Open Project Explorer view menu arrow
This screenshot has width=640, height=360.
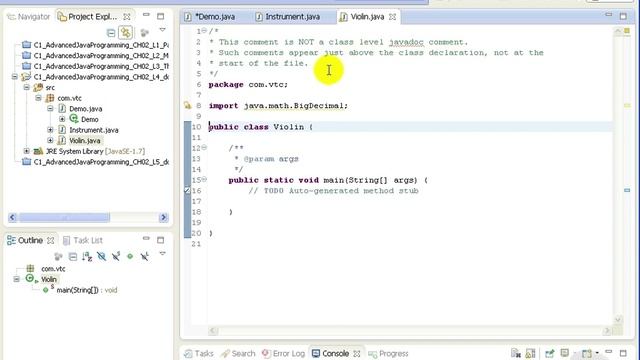[x=162, y=30]
